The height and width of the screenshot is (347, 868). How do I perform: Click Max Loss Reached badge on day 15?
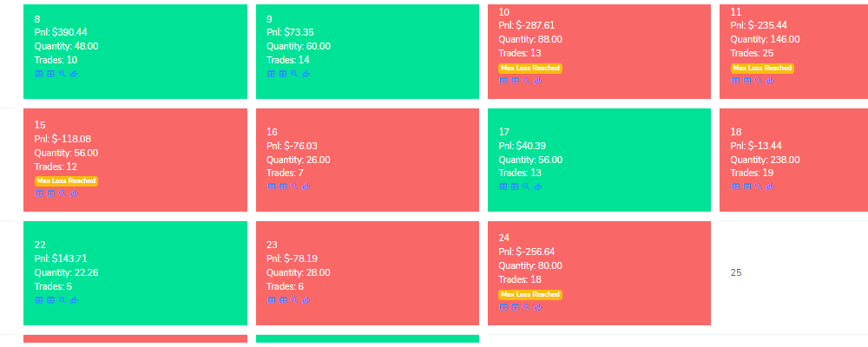[67, 181]
